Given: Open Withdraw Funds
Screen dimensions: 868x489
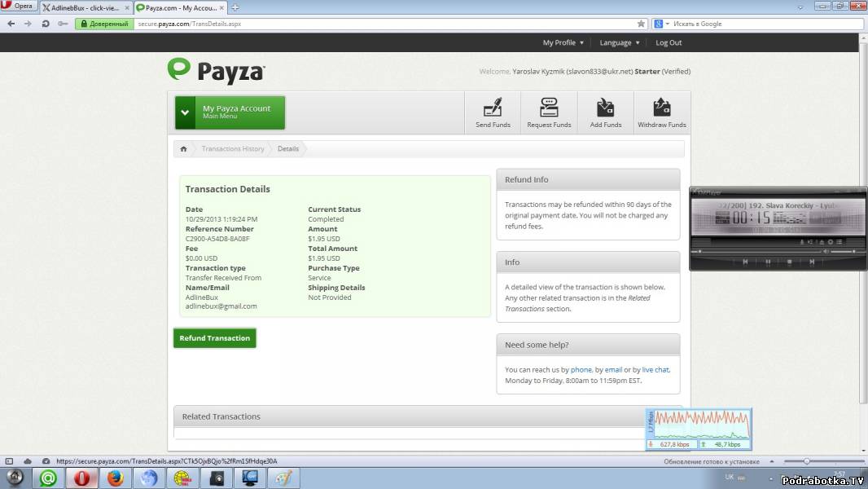Looking at the screenshot, I should [x=661, y=112].
